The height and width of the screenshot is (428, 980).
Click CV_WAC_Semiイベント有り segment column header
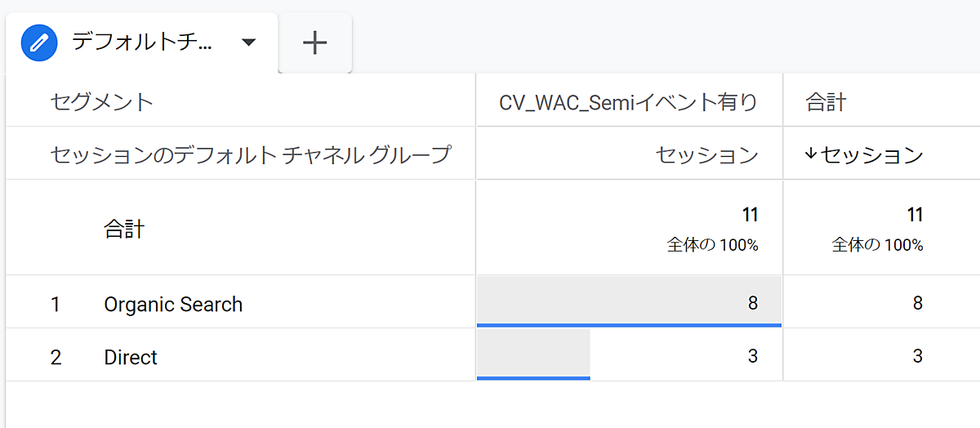tap(628, 102)
